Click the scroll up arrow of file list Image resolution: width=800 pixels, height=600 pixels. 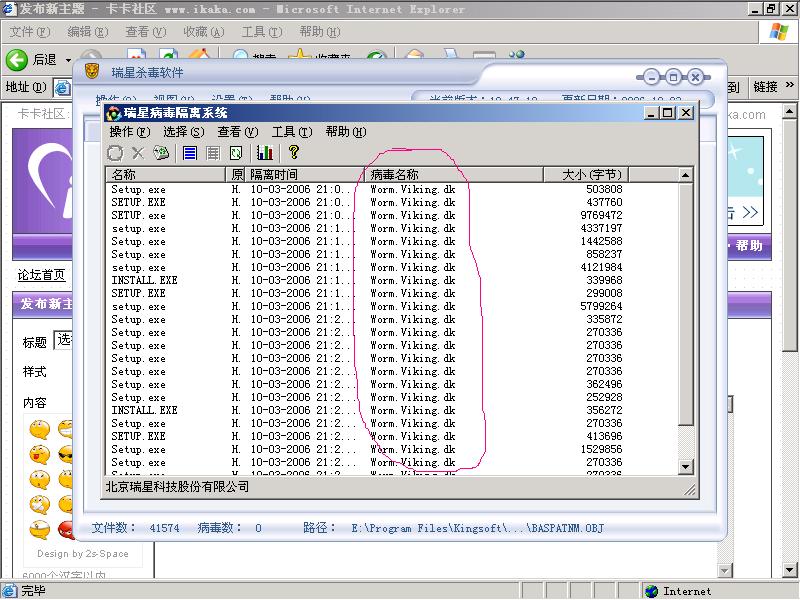click(685, 176)
